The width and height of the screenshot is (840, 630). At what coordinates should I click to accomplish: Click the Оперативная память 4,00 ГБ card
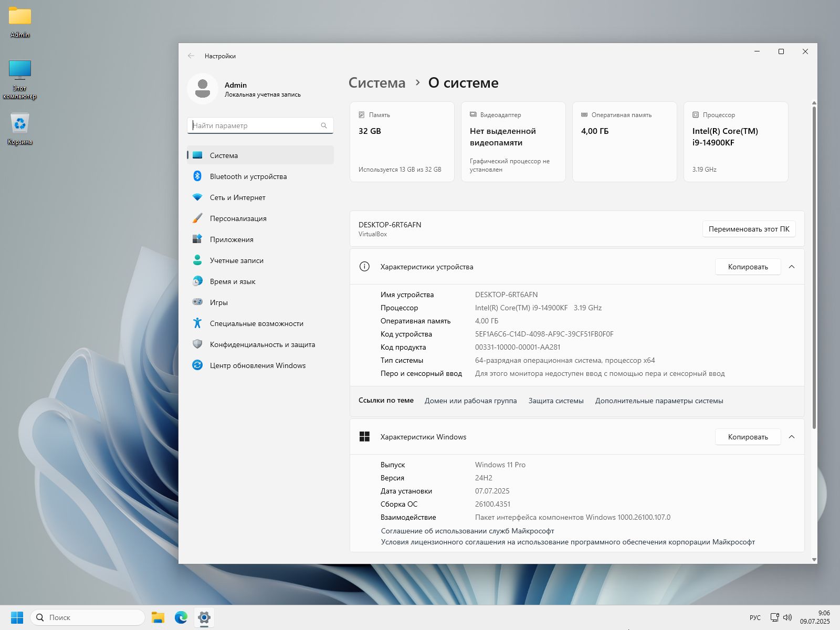click(x=625, y=142)
